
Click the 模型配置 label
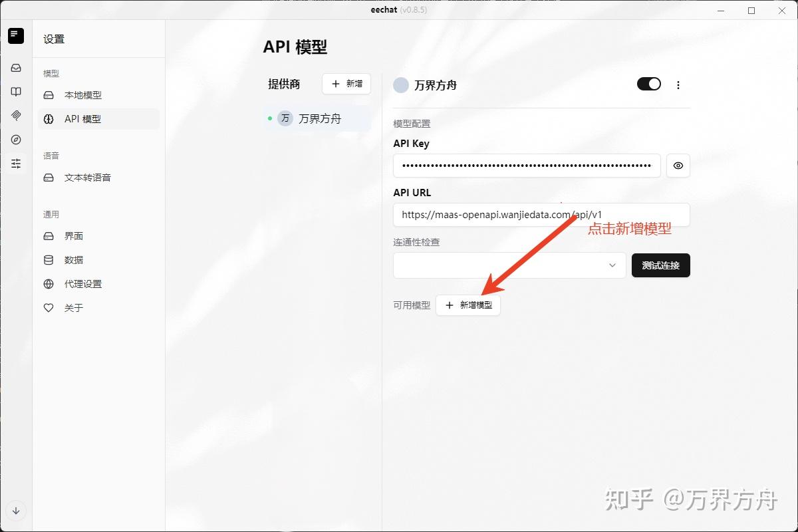click(412, 124)
